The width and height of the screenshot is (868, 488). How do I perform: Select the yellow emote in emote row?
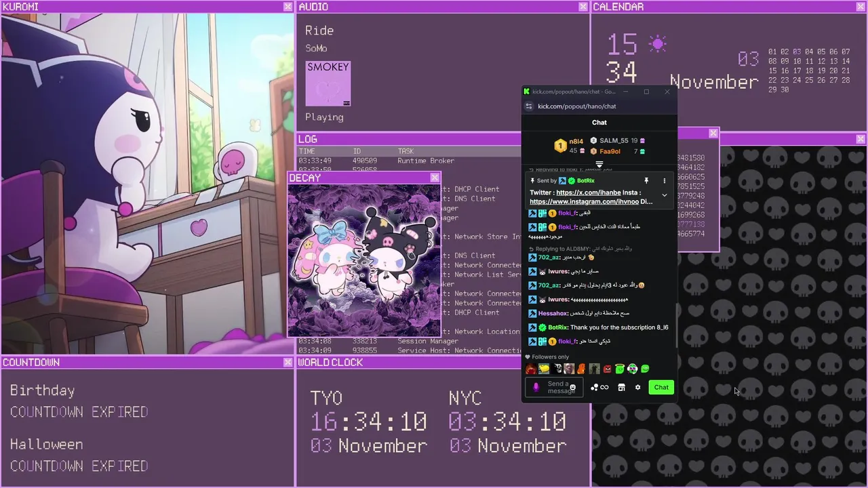(x=544, y=369)
